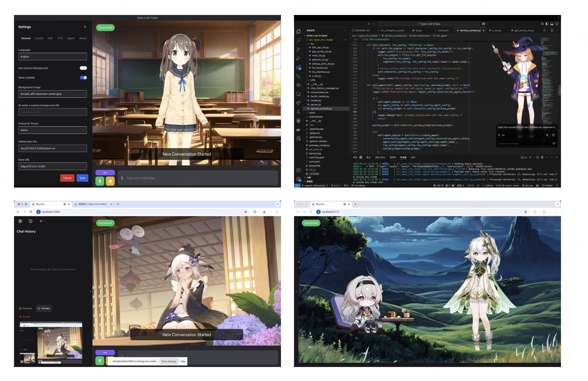Open the Language dropdown showing English
The image size is (588, 381).
52,56
